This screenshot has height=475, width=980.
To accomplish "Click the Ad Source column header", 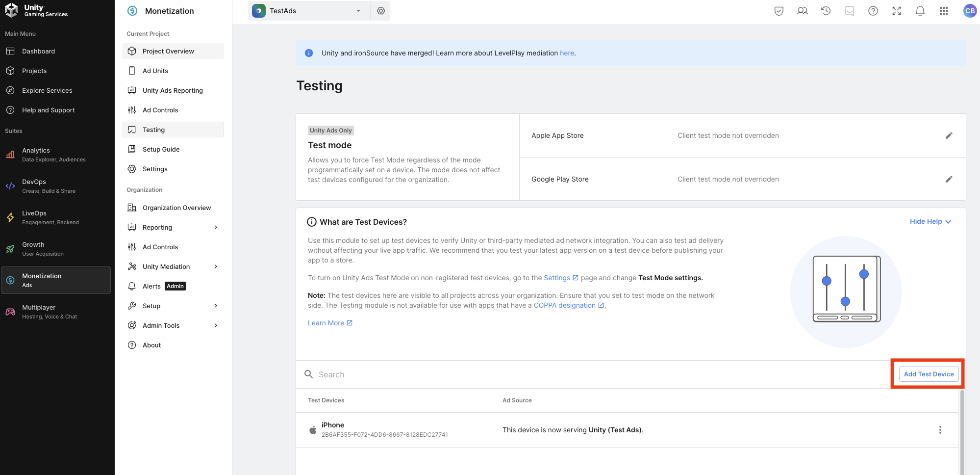I will pos(517,400).
